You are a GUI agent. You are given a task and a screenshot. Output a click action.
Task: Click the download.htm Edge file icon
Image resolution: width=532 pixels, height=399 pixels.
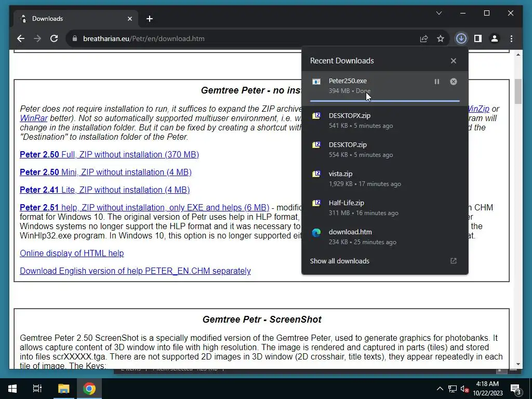click(316, 233)
